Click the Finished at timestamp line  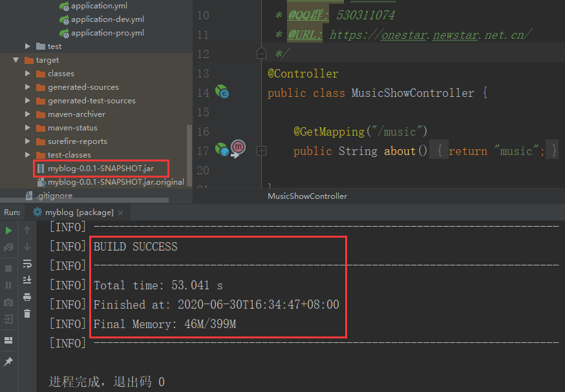click(216, 305)
